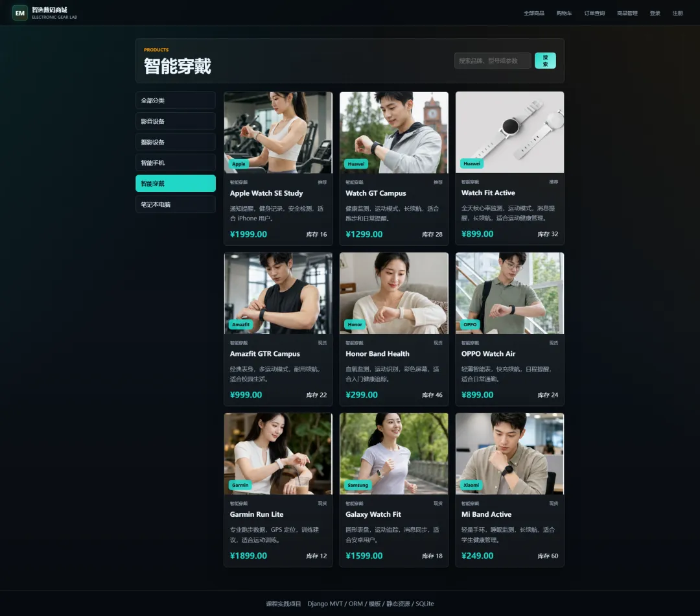Click the ¥299.00 price
This screenshot has width=700, height=616.
click(x=361, y=395)
